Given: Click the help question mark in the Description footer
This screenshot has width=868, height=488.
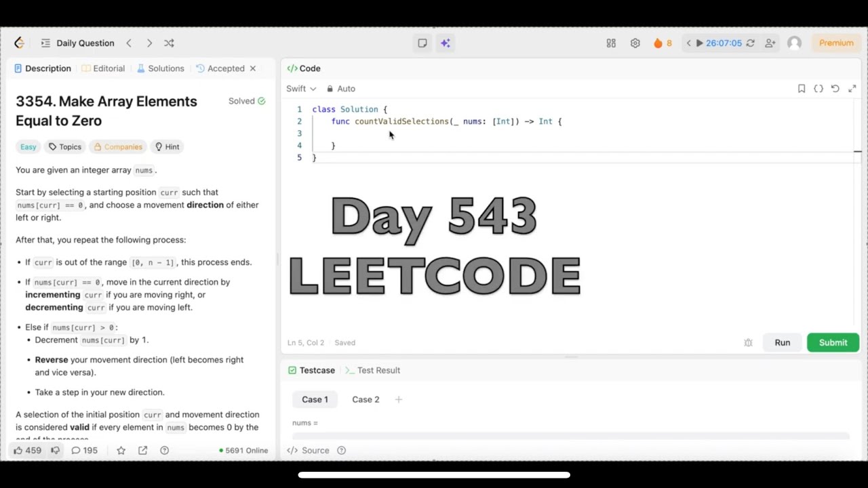Looking at the screenshot, I should click(164, 450).
